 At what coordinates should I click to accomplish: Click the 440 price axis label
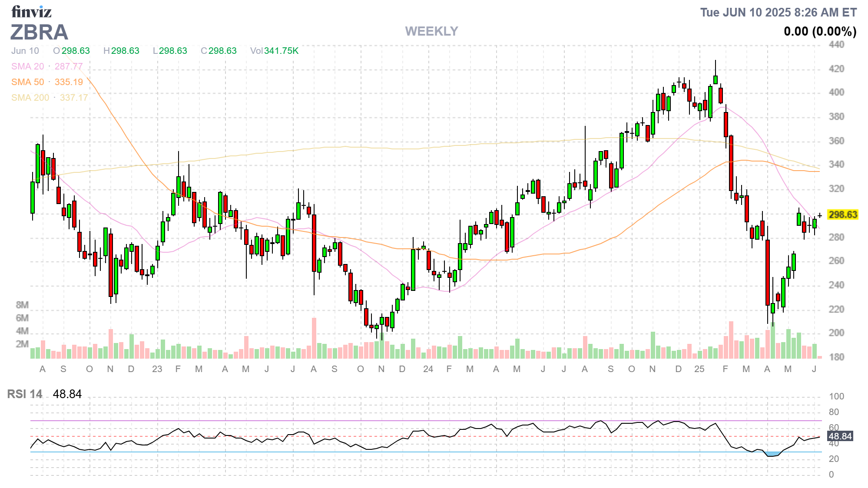[x=836, y=45]
